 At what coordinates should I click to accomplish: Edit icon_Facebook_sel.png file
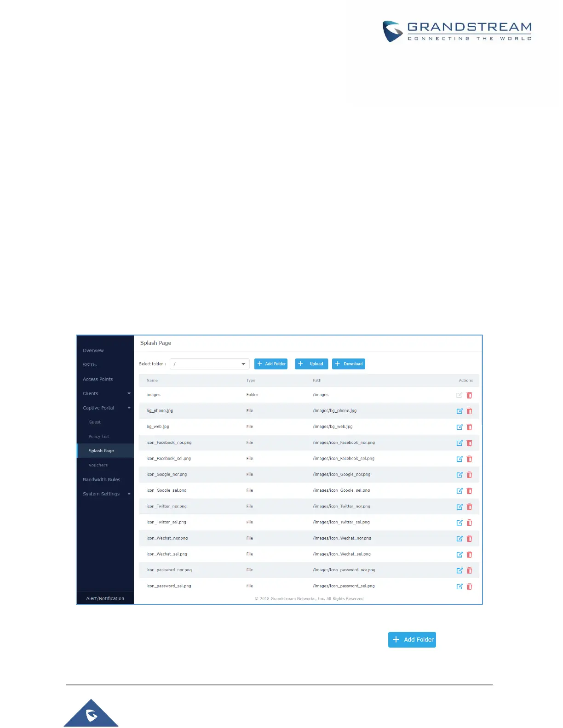(459, 459)
